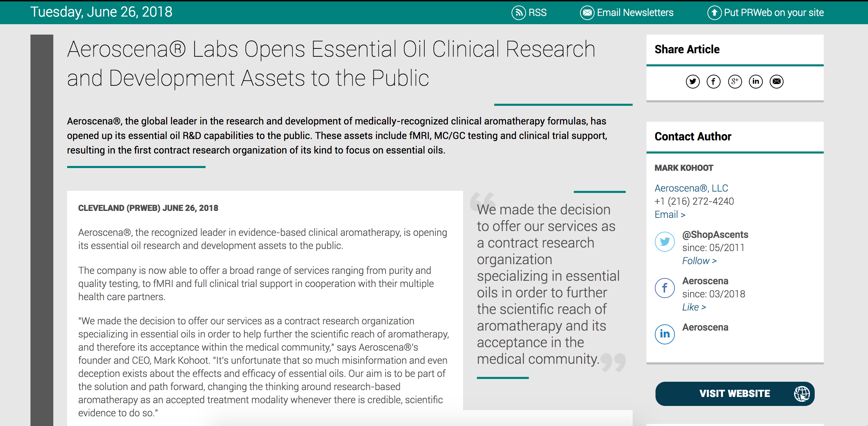
Task: Share article by email envelope icon
Action: (x=776, y=82)
